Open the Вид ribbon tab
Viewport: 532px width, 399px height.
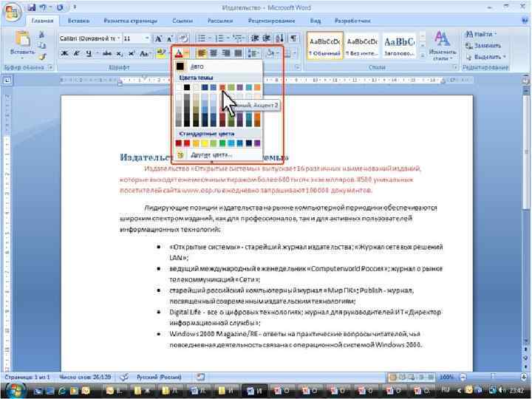pyautogui.click(x=316, y=21)
